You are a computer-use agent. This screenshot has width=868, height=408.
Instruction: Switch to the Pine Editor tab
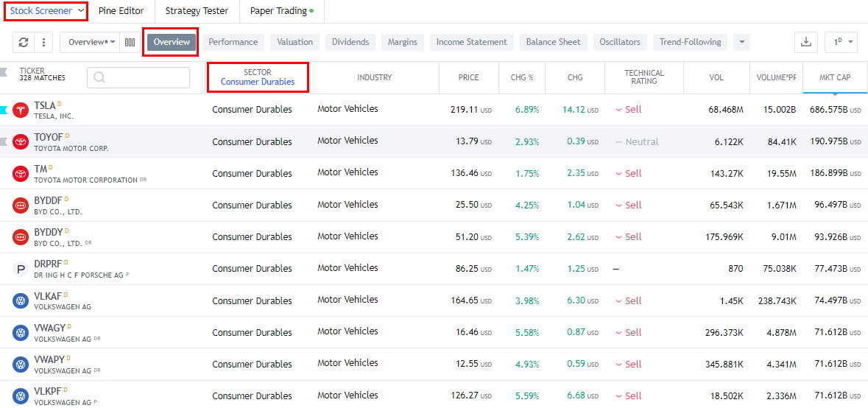[121, 11]
